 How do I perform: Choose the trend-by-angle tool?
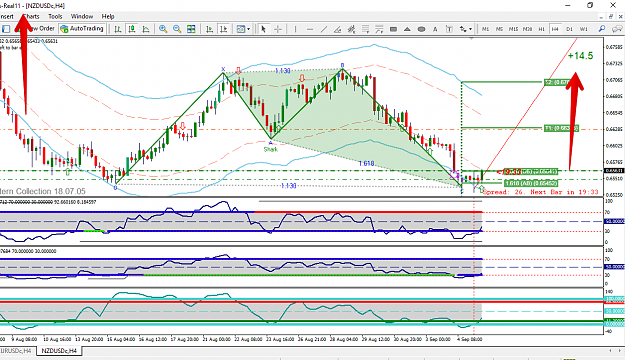click(338, 29)
